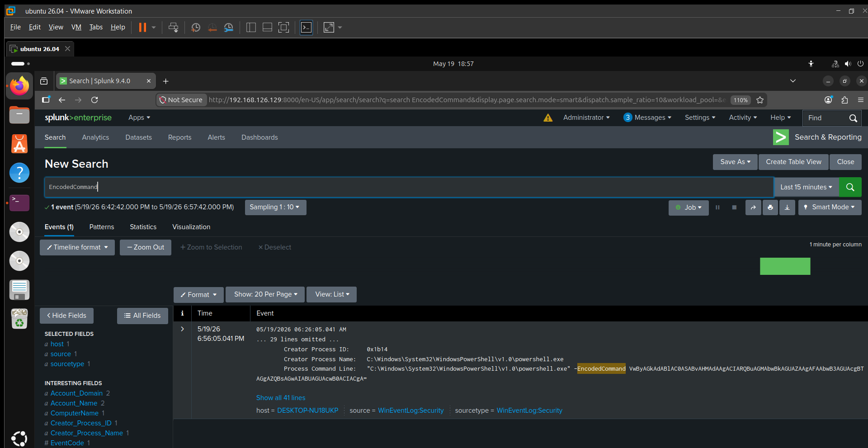Open Apps menu in Splunk bar
This screenshot has height=448, width=868.
click(x=139, y=118)
